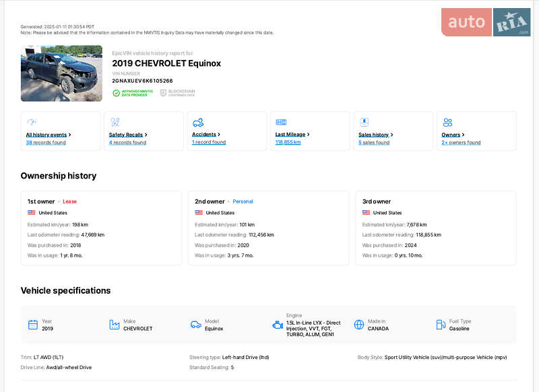Open the All history events link
The height and width of the screenshot is (392, 539).
(46, 135)
